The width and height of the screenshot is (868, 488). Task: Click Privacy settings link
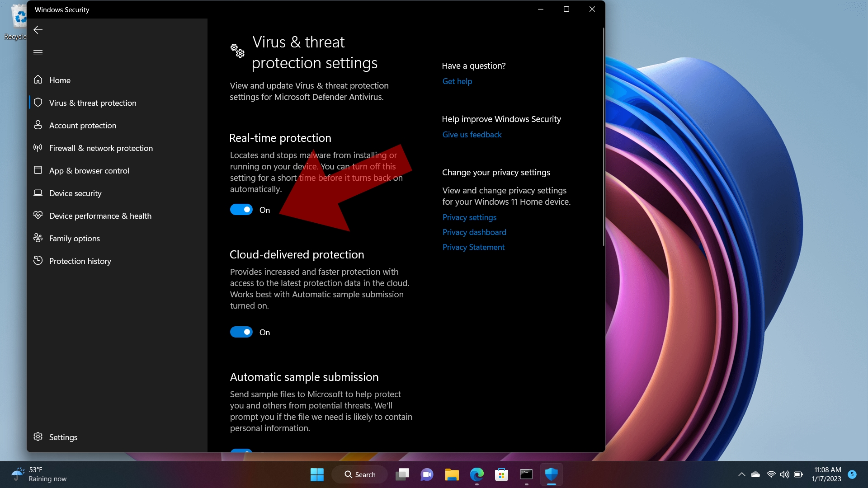[469, 216]
